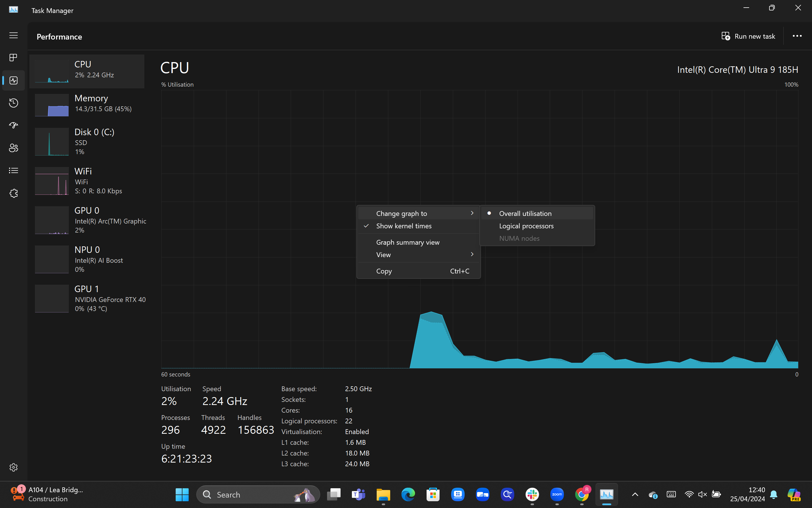The width and height of the screenshot is (812, 508).
Task: Open Users page sidebar icon
Action: point(14,148)
